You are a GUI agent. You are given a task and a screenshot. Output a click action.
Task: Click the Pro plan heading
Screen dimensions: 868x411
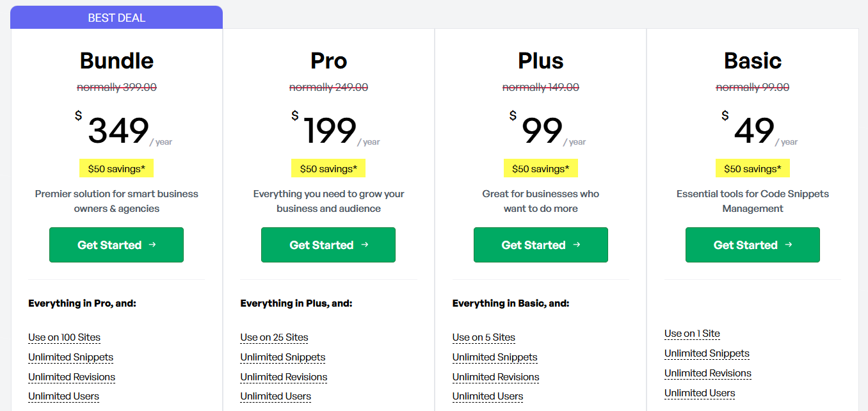click(x=328, y=61)
